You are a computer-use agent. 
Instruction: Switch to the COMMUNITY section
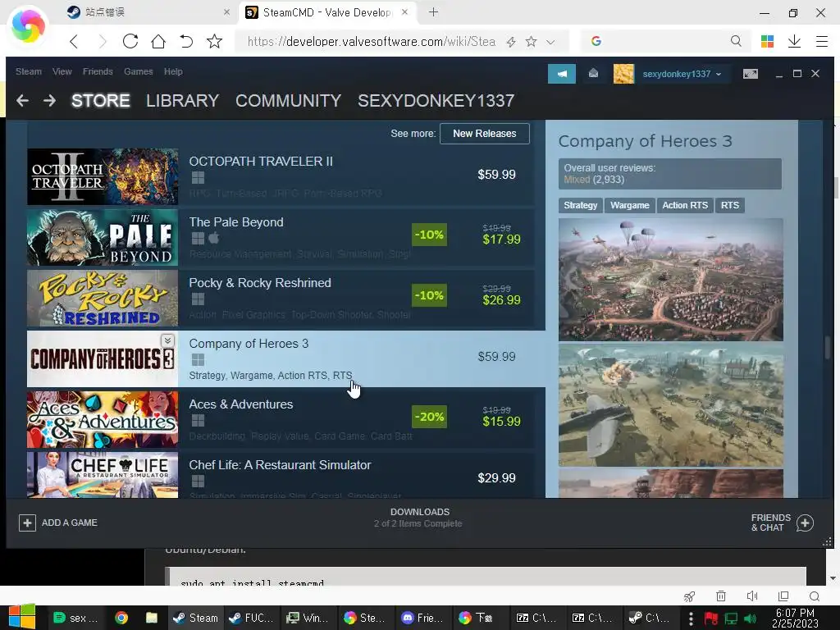click(288, 100)
